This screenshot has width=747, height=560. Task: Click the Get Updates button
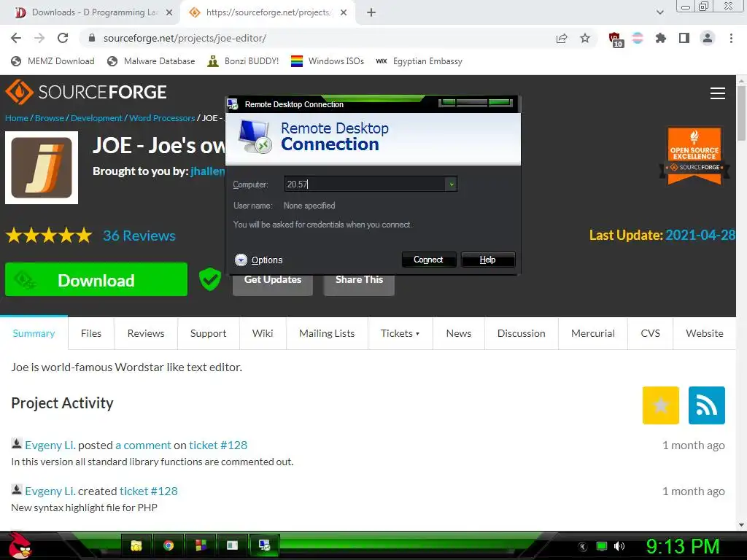[273, 285]
